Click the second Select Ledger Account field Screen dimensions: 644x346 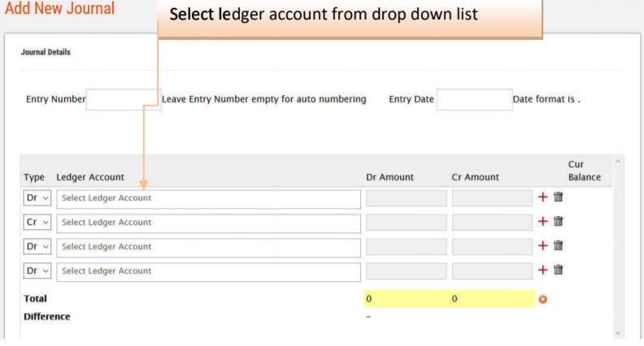(208, 223)
